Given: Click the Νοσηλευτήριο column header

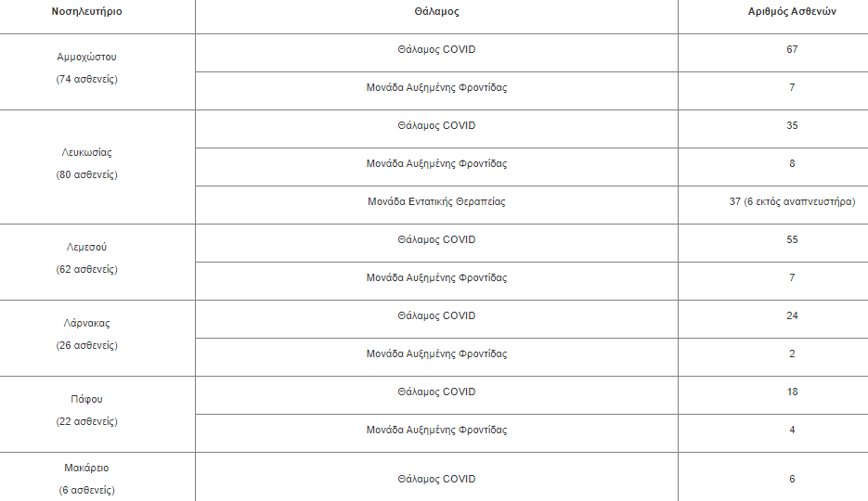Looking at the screenshot, I should pos(87,12).
